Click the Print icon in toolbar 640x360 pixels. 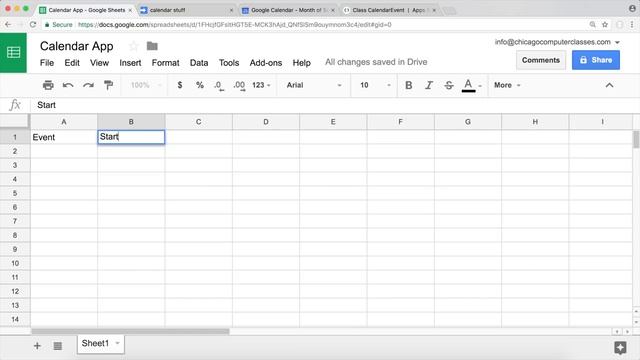click(x=48, y=85)
